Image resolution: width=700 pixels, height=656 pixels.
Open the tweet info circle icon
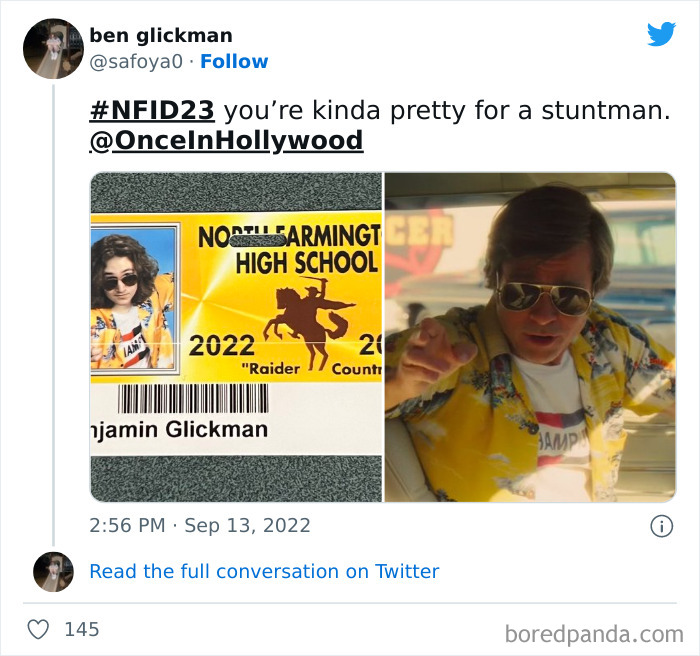pyautogui.click(x=661, y=526)
